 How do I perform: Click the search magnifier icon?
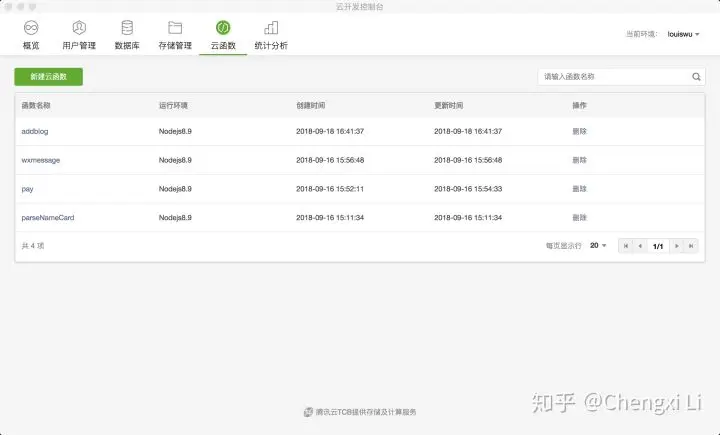click(x=696, y=77)
